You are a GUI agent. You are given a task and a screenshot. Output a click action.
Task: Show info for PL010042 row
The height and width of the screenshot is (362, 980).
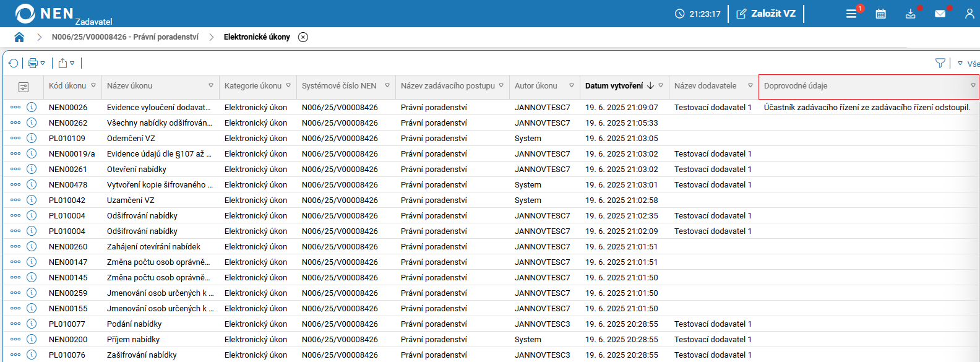pyautogui.click(x=32, y=200)
